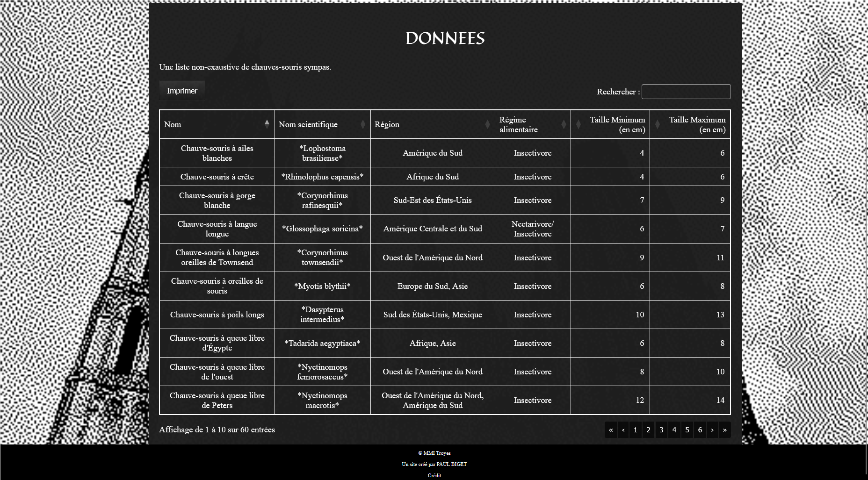Go to previous page with ‹ button
868x480 pixels.
[x=623, y=430]
